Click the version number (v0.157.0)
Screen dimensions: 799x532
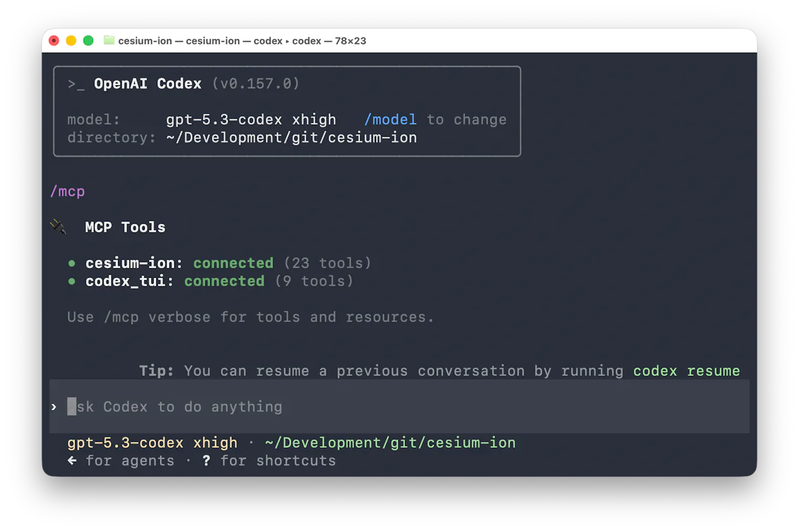click(x=255, y=84)
